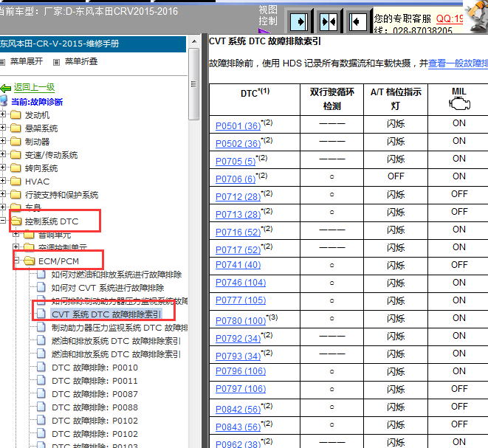Open DTC 故障排除: P0088 tree item
The image size is (488, 448).
[94, 407]
